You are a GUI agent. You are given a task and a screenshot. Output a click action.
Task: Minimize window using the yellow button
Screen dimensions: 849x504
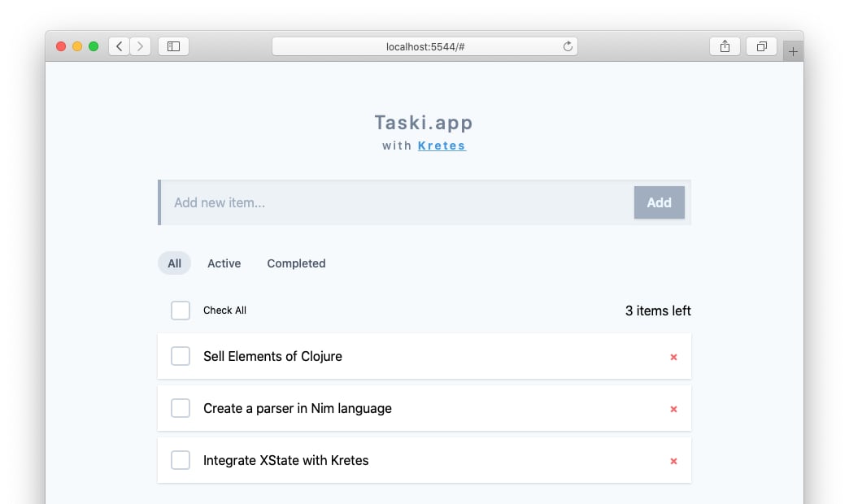tap(77, 46)
